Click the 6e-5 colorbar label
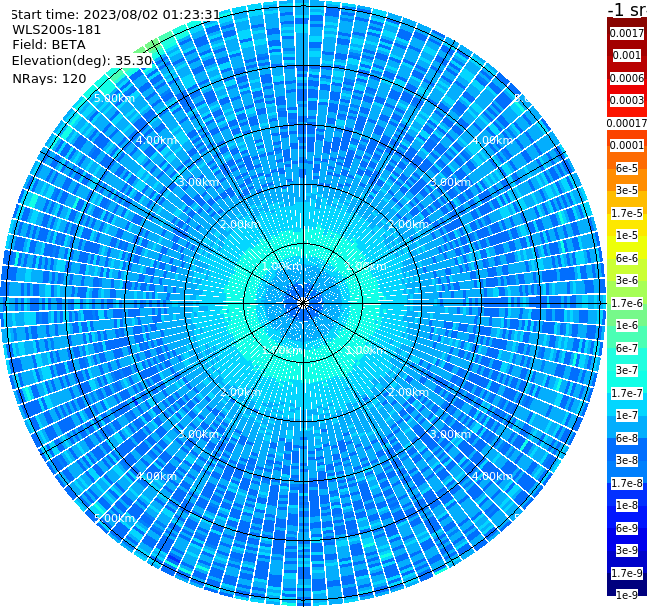 [x=627, y=168]
